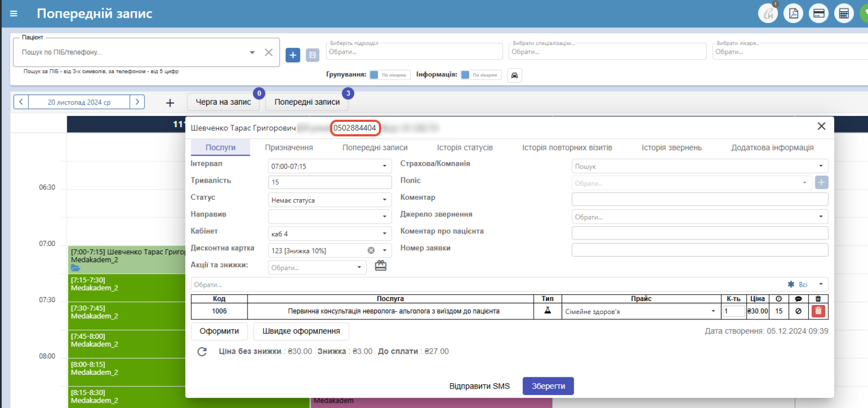This screenshot has height=408, width=868.
Task: Clear the patient search field with X
Action: pos(268,52)
